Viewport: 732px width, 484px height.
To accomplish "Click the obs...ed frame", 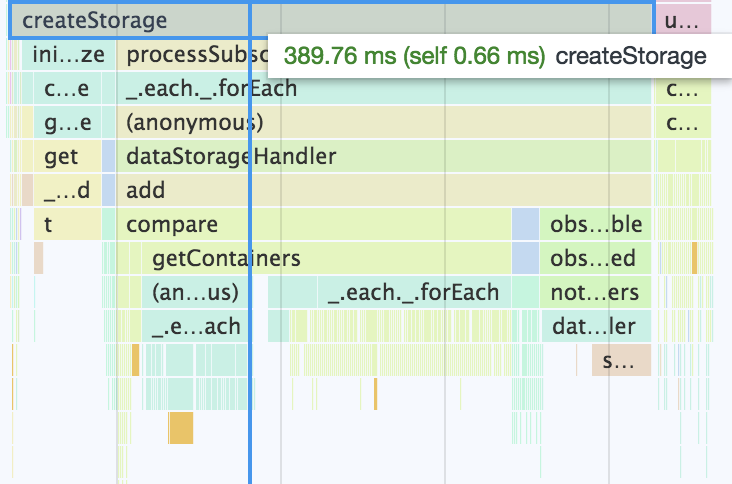I will (x=595, y=259).
